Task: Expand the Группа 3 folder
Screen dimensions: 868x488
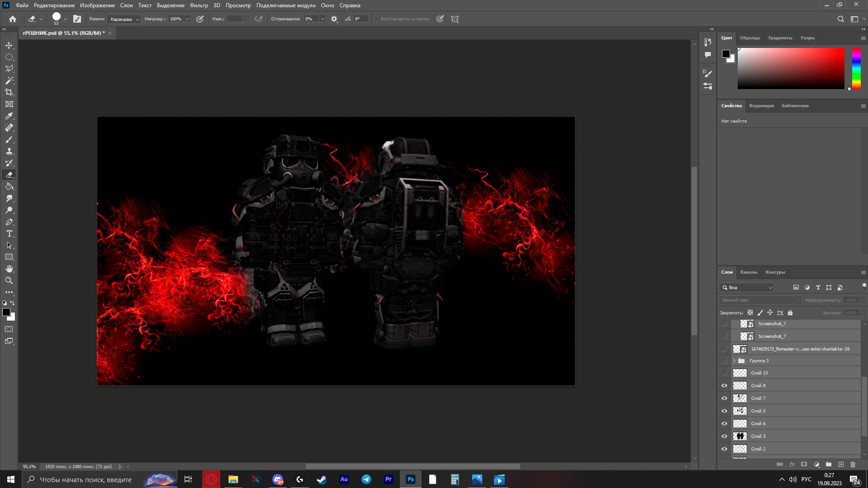Action: click(x=734, y=361)
